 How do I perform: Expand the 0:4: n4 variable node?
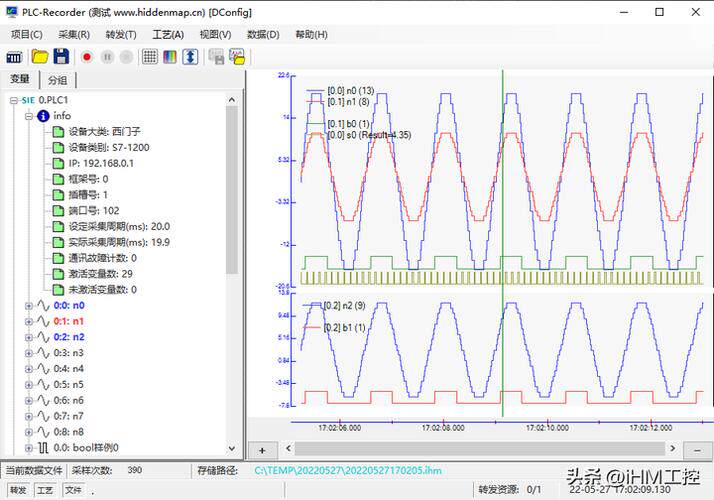(29, 369)
